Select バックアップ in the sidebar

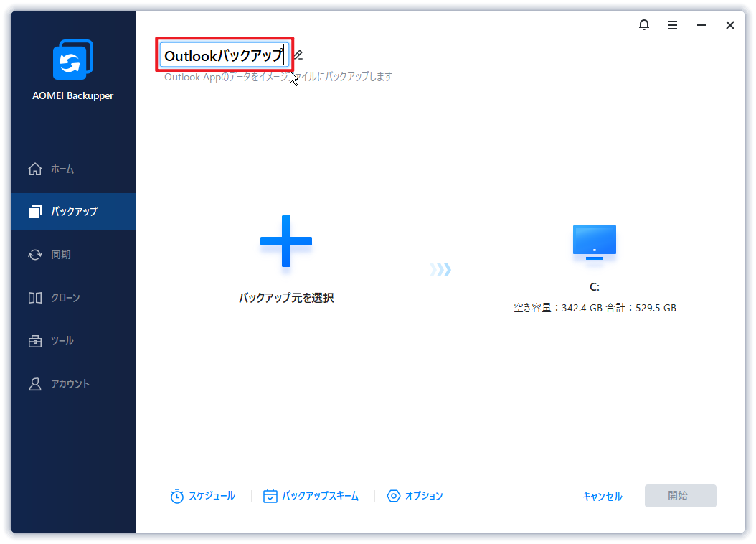pos(73,212)
